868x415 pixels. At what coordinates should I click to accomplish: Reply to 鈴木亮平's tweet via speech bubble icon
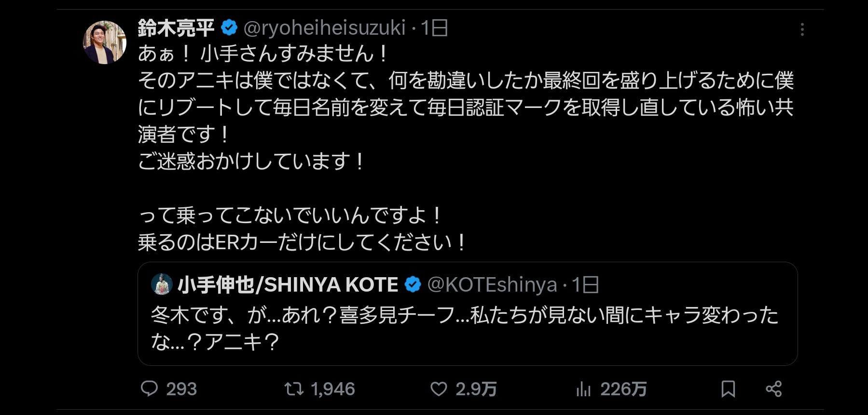149,388
